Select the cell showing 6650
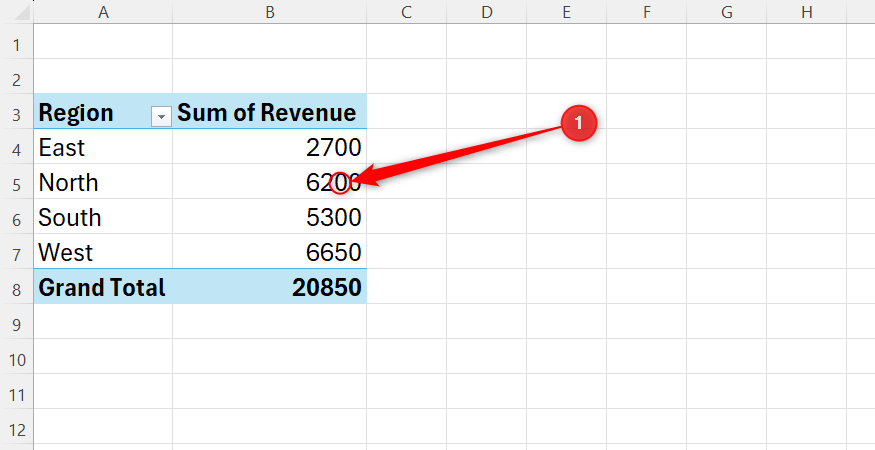This screenshot has height=450, width=875. point(270,252)
